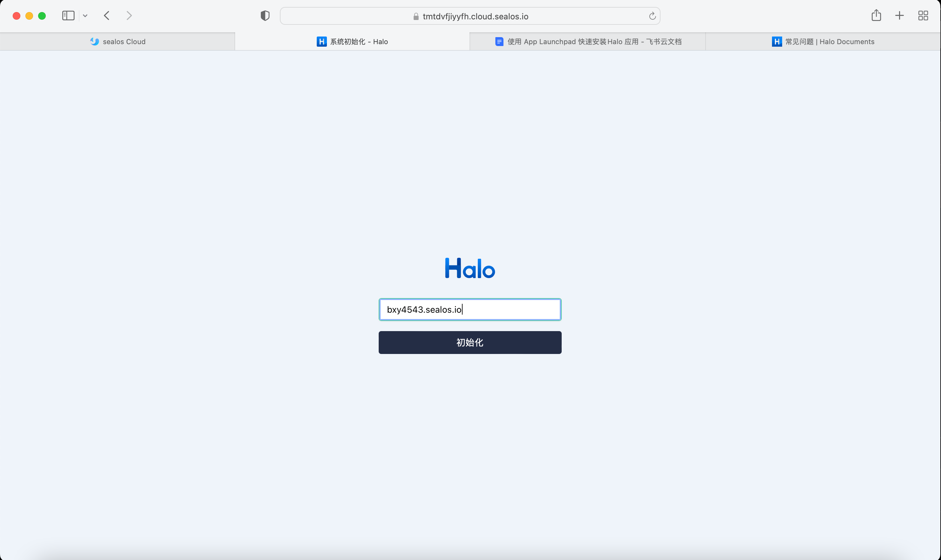Viewport: 941px width, 560px height.
Task: Click the Halo logo
Action: click(x=470, y=268)
